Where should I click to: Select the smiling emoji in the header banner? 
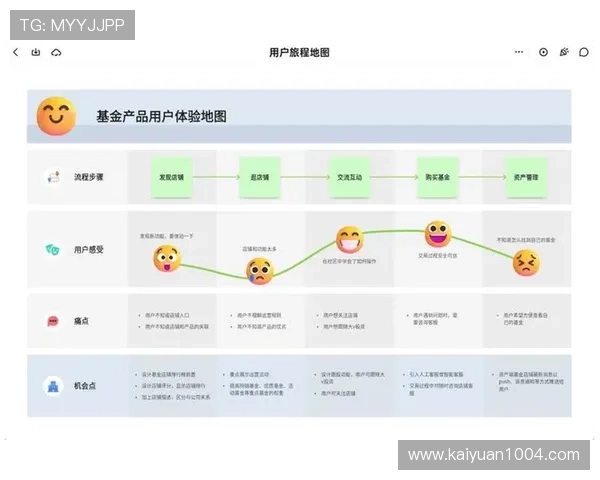coord(56,116)
